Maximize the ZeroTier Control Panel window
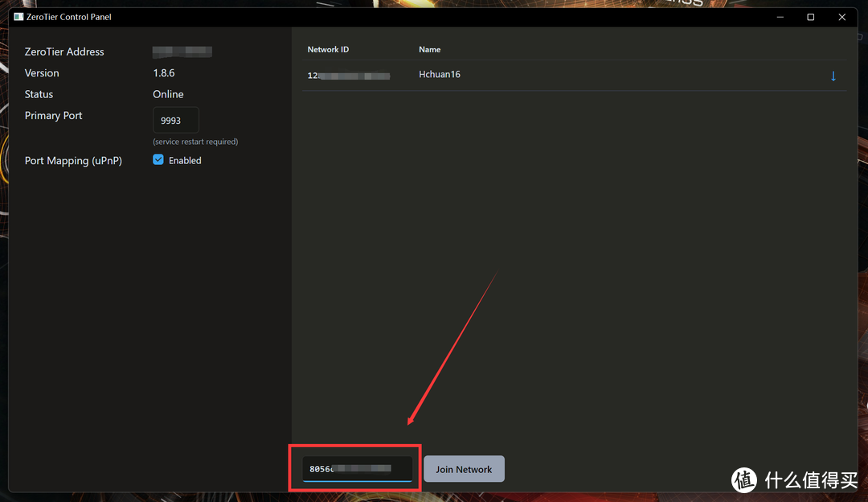This screenshot has height=502, width=868. 810,17
